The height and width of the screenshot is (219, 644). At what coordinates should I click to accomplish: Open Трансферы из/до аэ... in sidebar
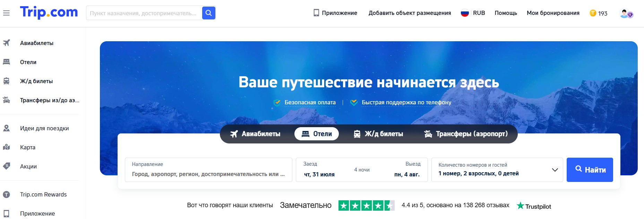50,100
